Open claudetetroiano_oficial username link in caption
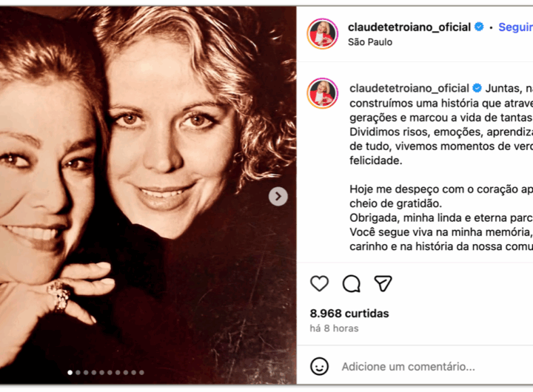 409,88
